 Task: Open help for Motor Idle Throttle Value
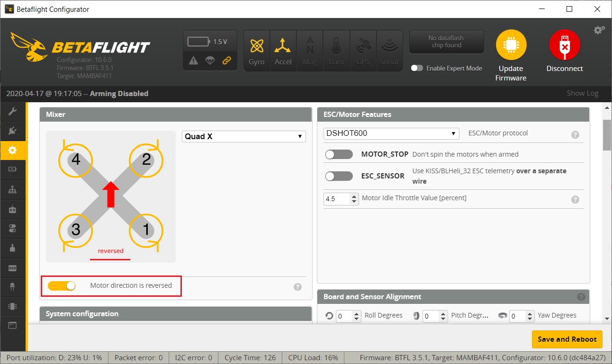point(575,200)
